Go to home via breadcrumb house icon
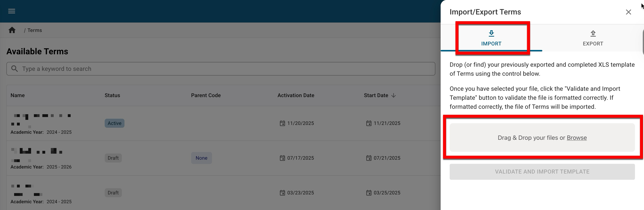The image size is (644, 210). point(12,30)
